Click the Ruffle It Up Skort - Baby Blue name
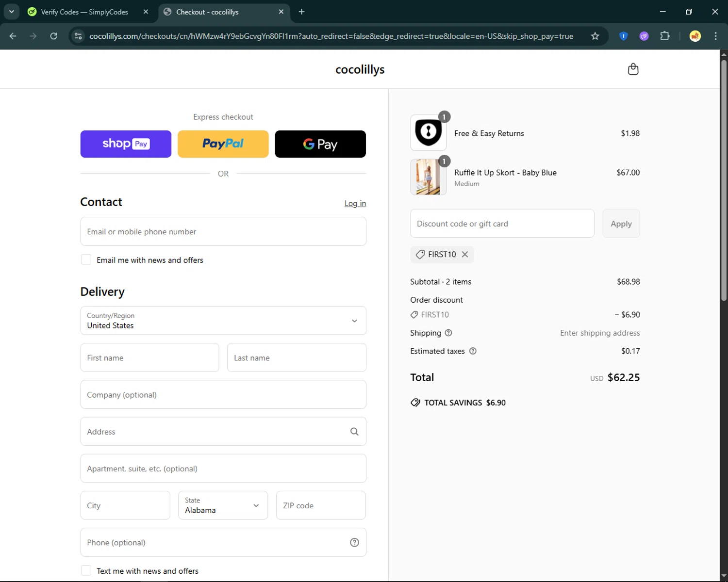 pos(505,173)
